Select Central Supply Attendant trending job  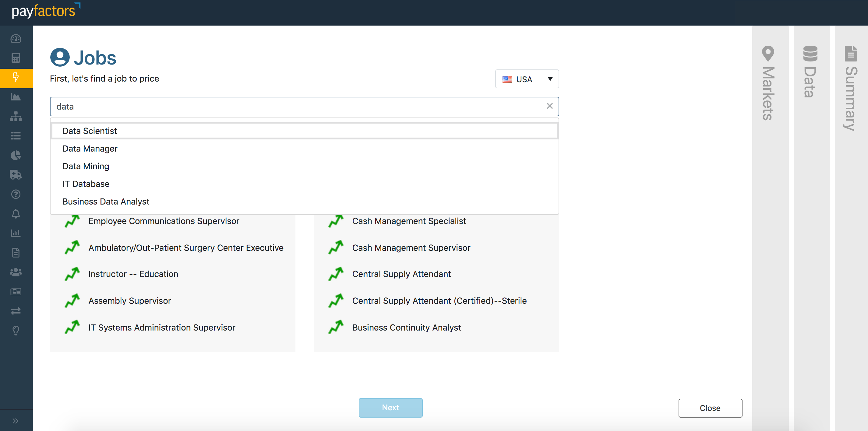[x=401, y=274]
